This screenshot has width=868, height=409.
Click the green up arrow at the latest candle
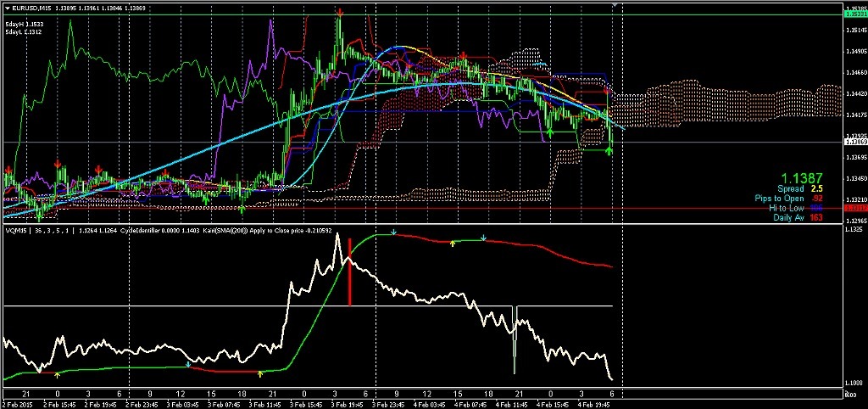(609, 151)
